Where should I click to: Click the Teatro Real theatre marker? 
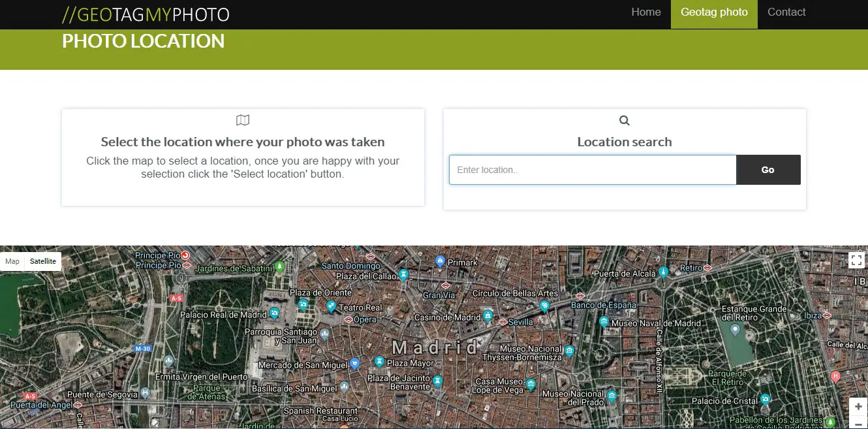(331, 306)
